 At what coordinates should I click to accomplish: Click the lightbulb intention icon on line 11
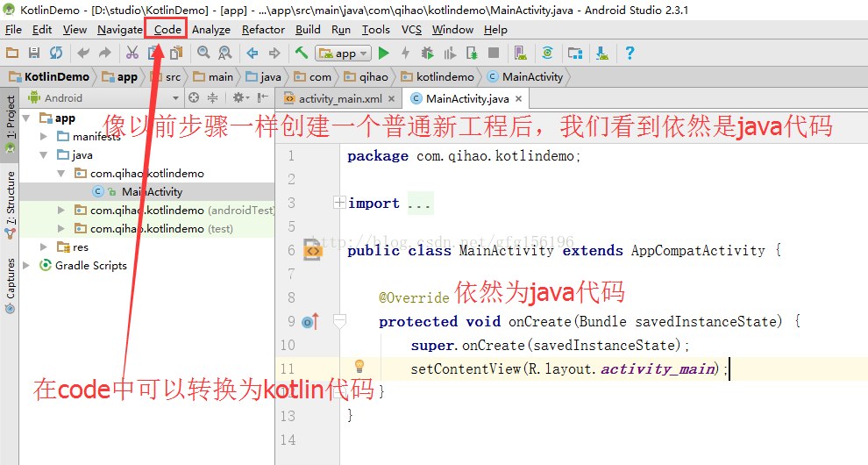(x=359, y=366)
